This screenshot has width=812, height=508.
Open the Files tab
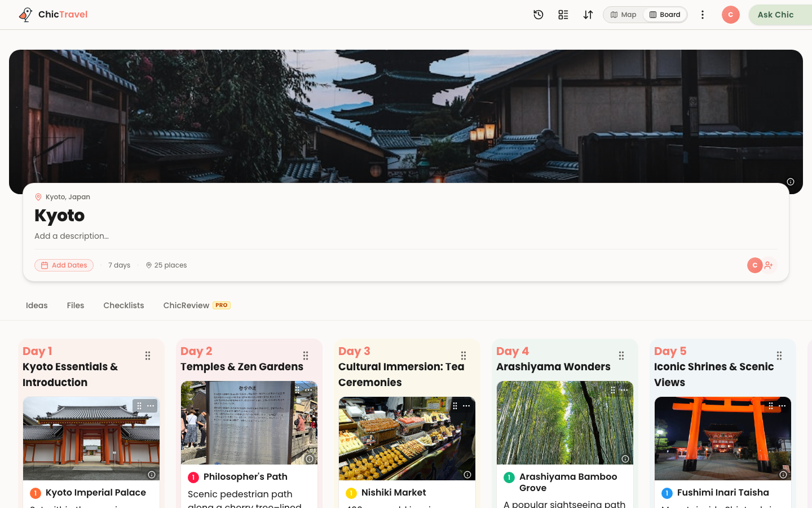click(x=76, y=305)
